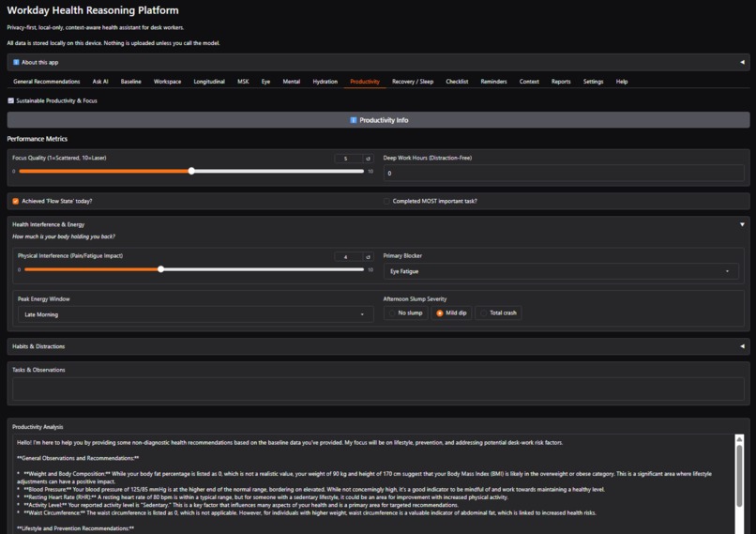Open the Help tab

tap(622, 82)
